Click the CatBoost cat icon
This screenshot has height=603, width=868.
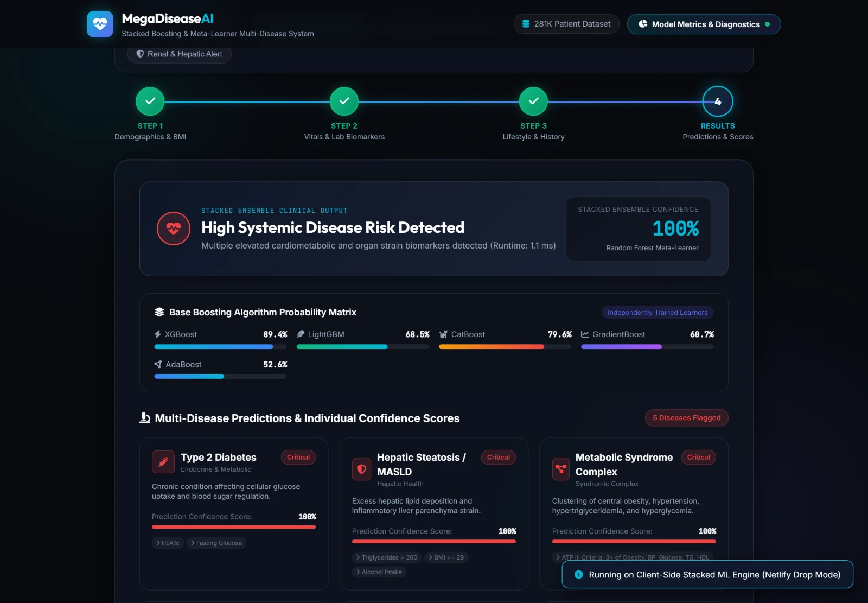coord(443,334)
